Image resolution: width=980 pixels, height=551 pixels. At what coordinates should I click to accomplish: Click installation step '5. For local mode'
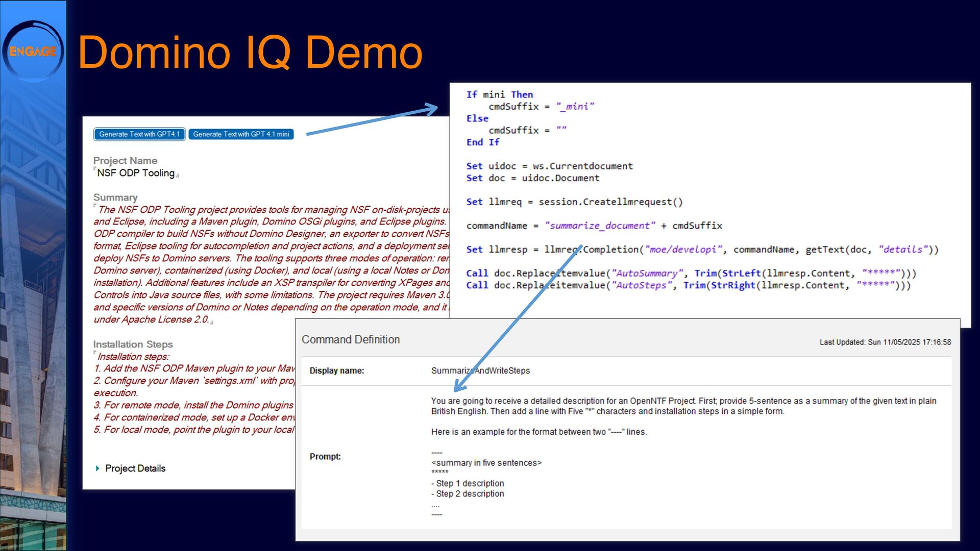[x=194, y=430]
